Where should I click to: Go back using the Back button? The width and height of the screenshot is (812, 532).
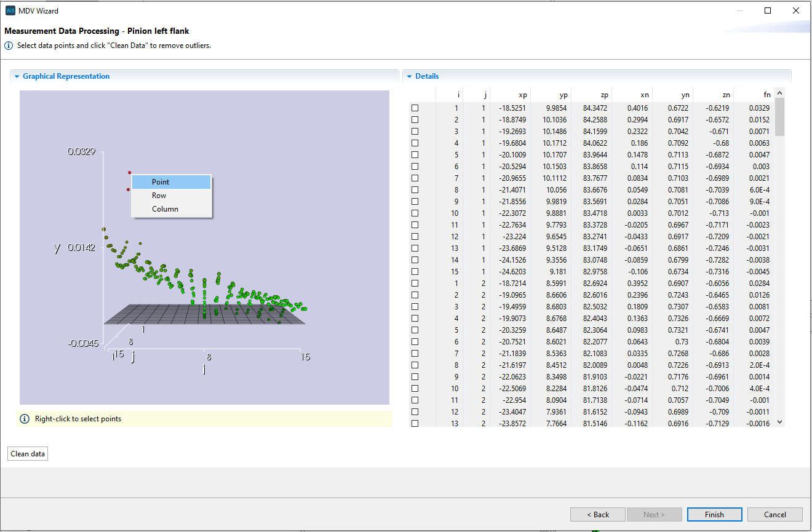(597, 514)
